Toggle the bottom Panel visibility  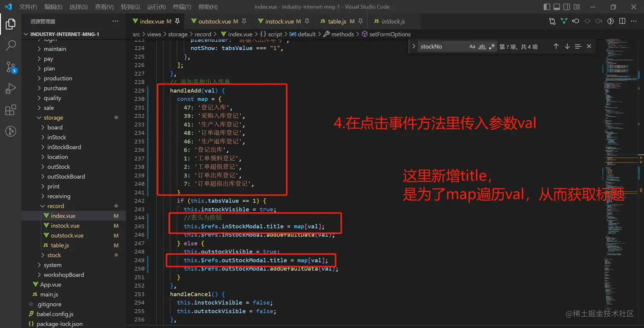coord(557,7)
